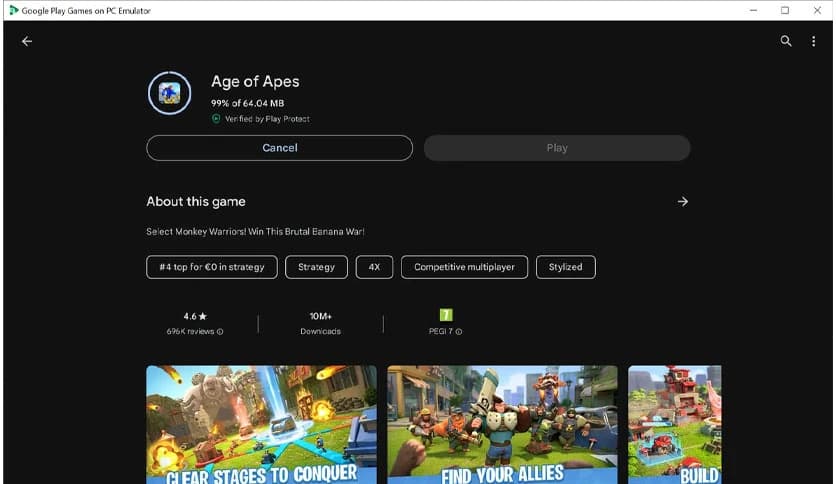Open the Clear Stages to Conquer screenshot
The width and height of the screenshot is (836, 484).
tap(261, 424)
